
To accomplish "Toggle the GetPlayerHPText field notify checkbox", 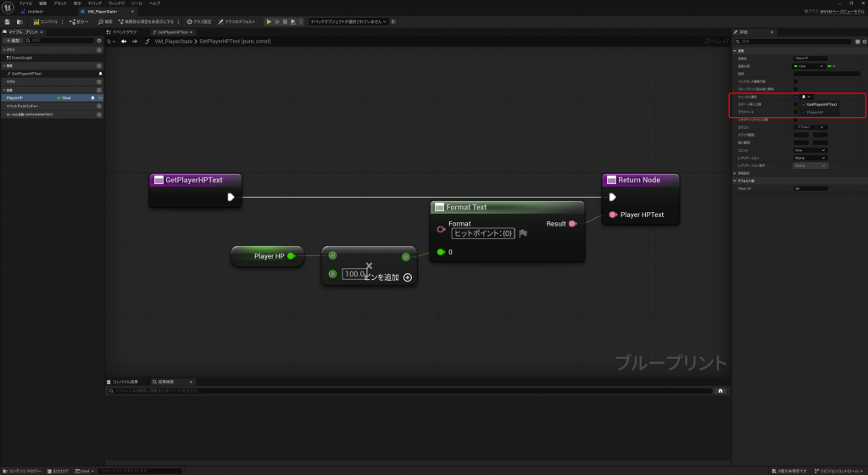I will [803, 104].
